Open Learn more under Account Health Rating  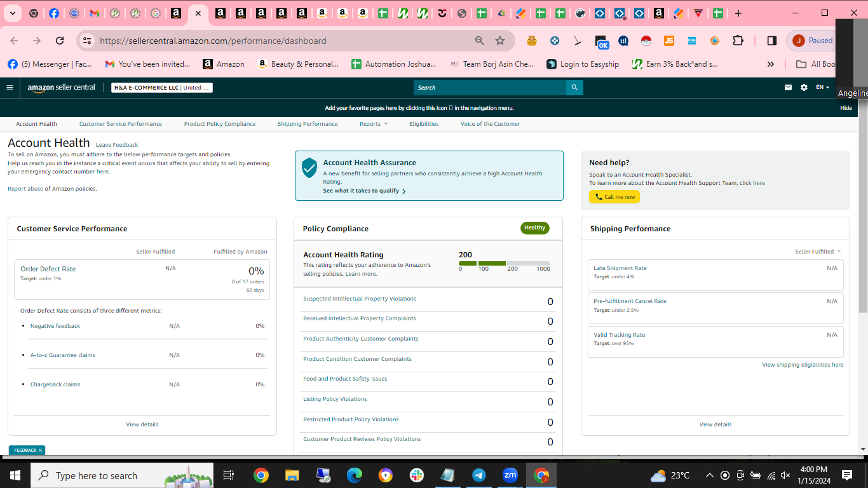click(x=361, y=274)
